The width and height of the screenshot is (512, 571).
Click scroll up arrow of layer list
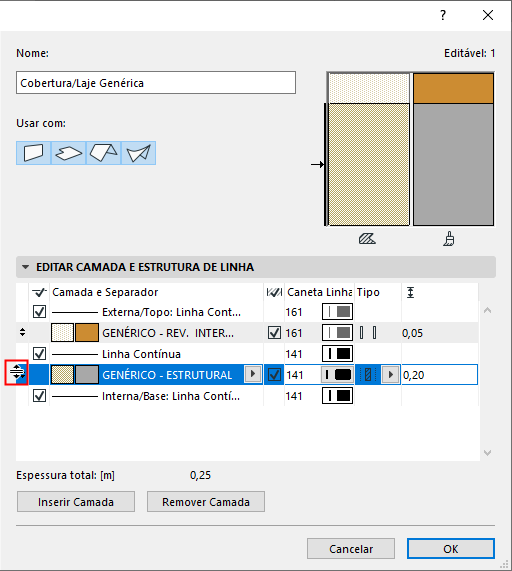488,311
